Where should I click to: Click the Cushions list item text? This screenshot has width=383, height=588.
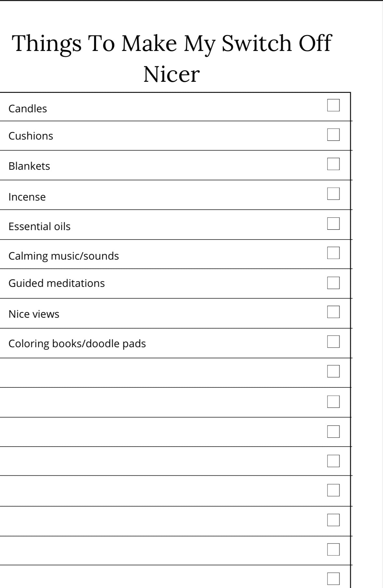click(x=31, y=136)
